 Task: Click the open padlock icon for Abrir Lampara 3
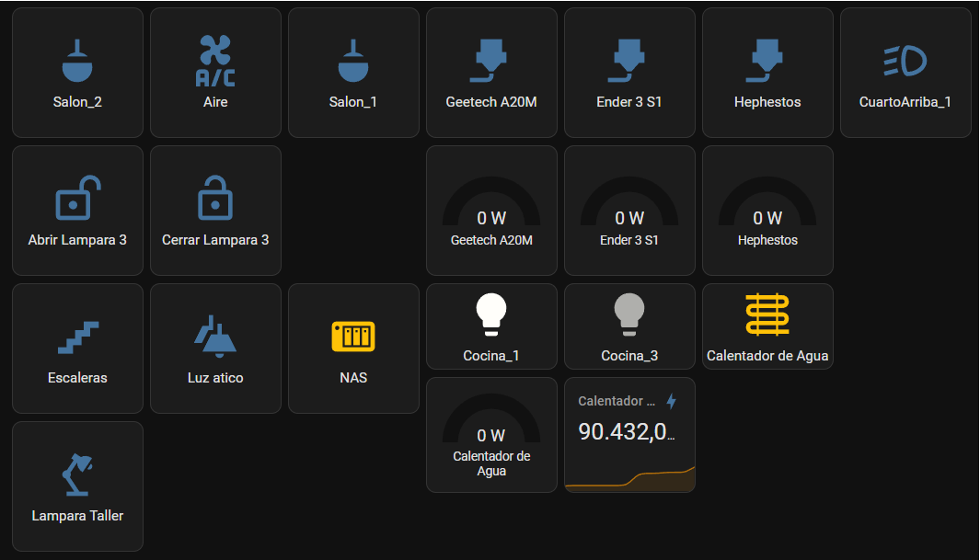[78, 198]
